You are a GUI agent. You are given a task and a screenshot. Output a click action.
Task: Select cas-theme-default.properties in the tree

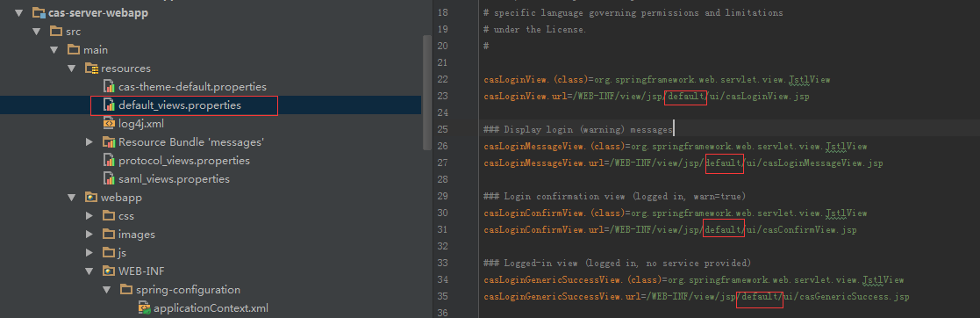click(x=192, y=86)
